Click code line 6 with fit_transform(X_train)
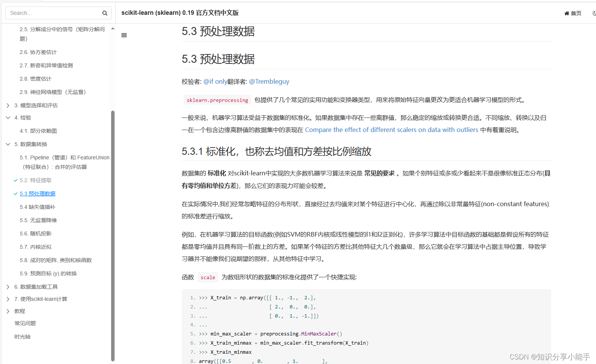The image size is (596, 364). [284, 343]
